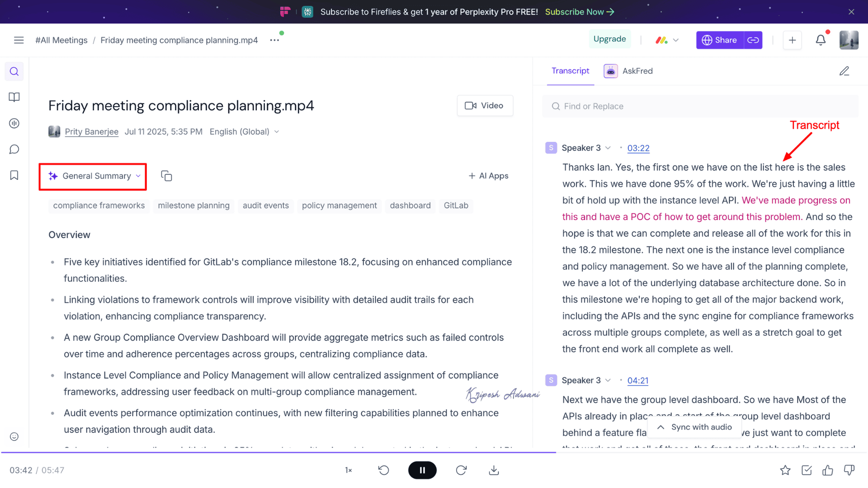Toggle the task checkbox icon in bottom bar
This screenshot has height=488, width=868.
pyautogui.click(x=807, y=470)
